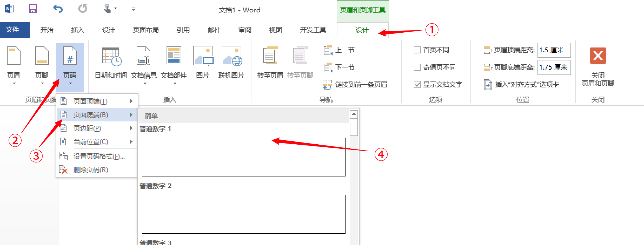Insert a picture into the footer
This screenshot has height=245, width=644.
pyautogui.click(x=202, y=63)
